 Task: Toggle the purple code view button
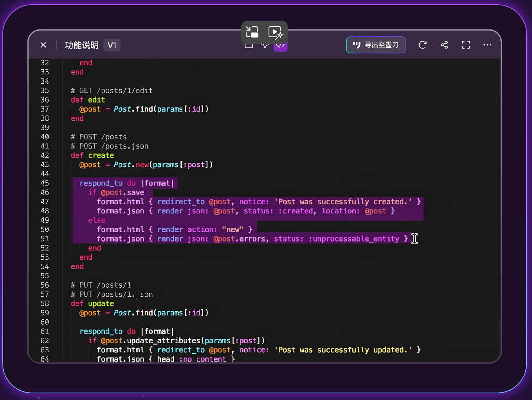pos(280,47)
